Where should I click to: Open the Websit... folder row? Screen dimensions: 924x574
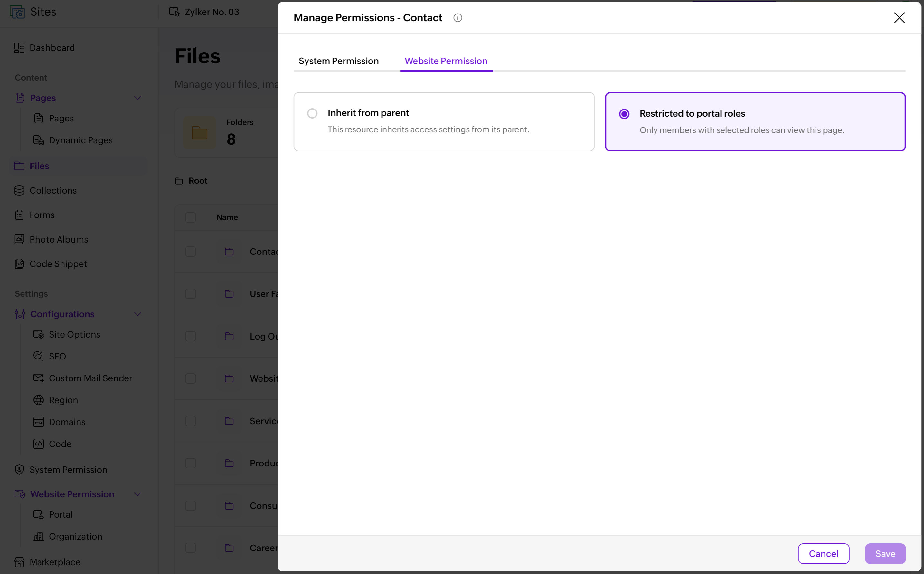point(227,378)
